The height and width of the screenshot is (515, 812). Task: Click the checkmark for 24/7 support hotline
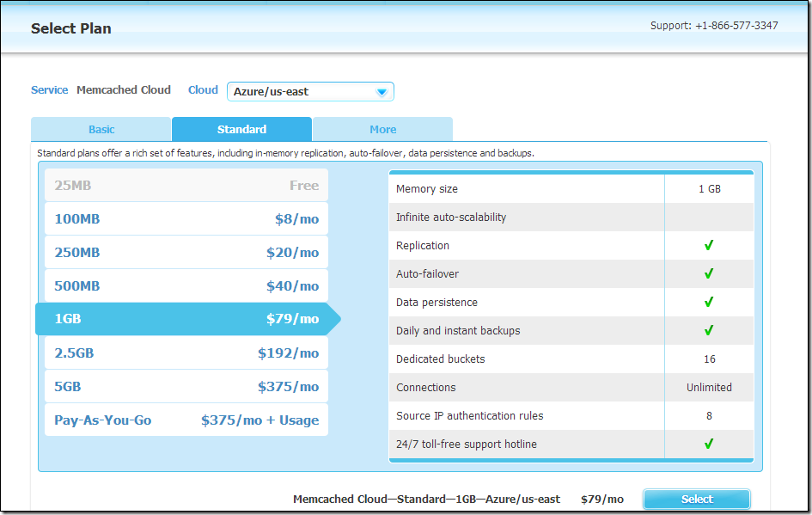click(709, 444)
